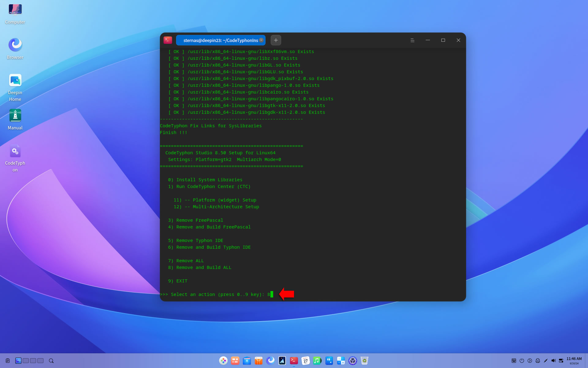Open the App Store in the dock
The image size is (588, 368).
[x=259, y=361]
